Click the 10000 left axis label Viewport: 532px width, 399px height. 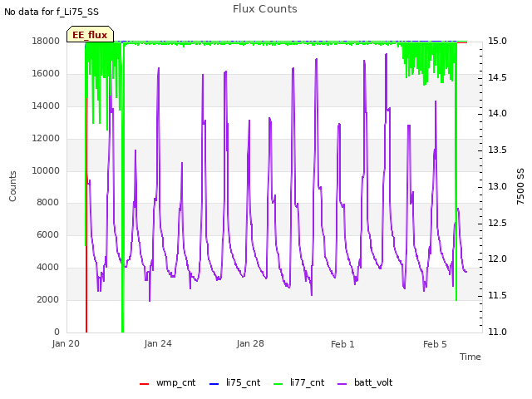[46, 170]
